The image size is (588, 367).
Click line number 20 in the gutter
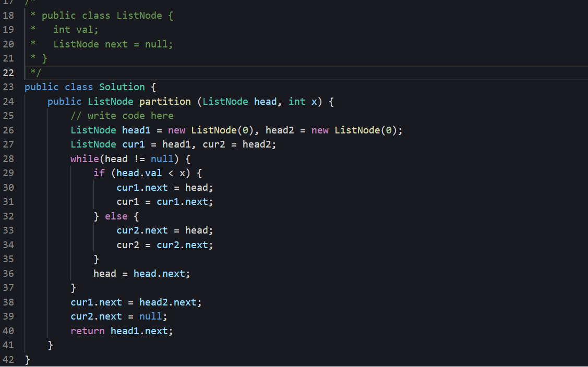pos(8,44)
